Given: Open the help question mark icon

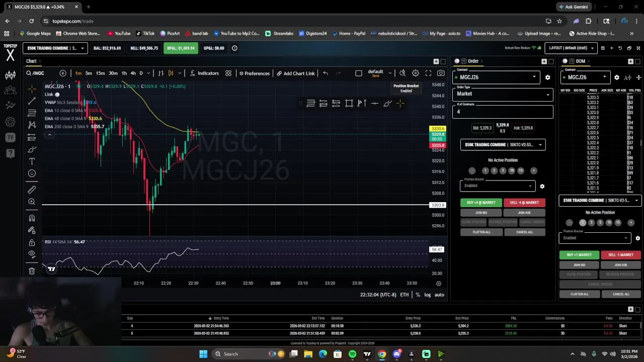Looking at the screenshot, I should [x=10, y=153].
